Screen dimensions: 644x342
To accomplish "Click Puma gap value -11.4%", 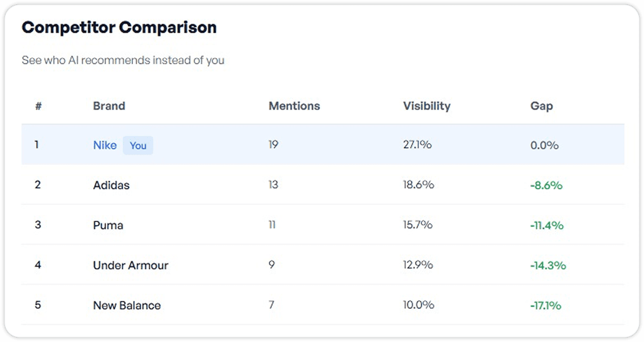I will tap(547, 225).
